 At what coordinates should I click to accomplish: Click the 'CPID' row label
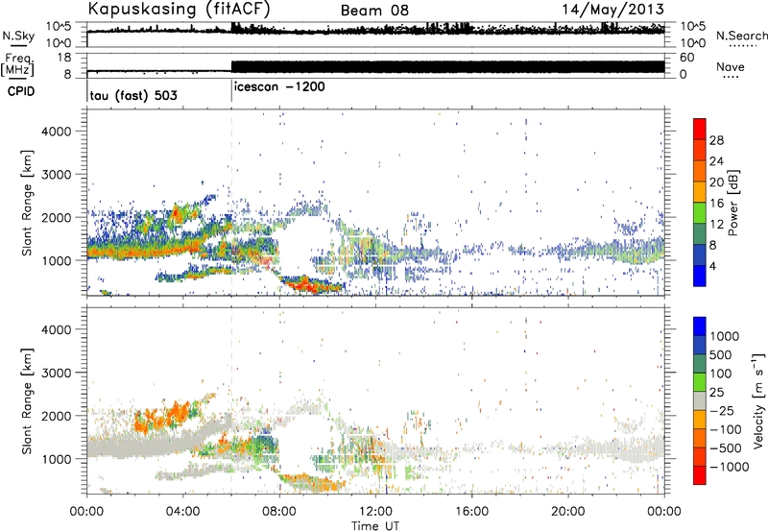pos(21,91)
